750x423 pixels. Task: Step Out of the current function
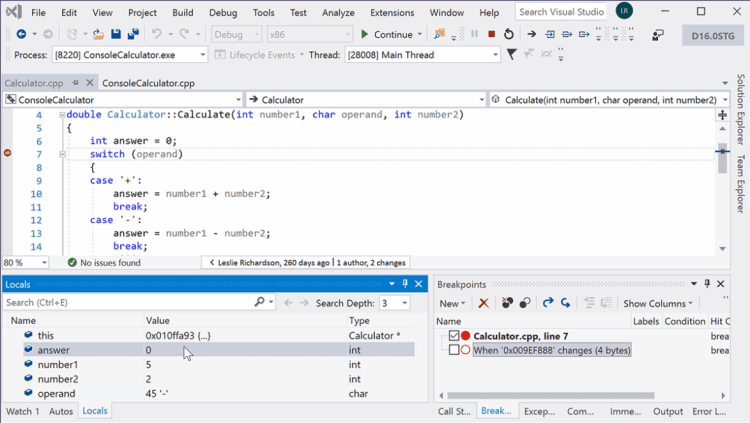584,34
